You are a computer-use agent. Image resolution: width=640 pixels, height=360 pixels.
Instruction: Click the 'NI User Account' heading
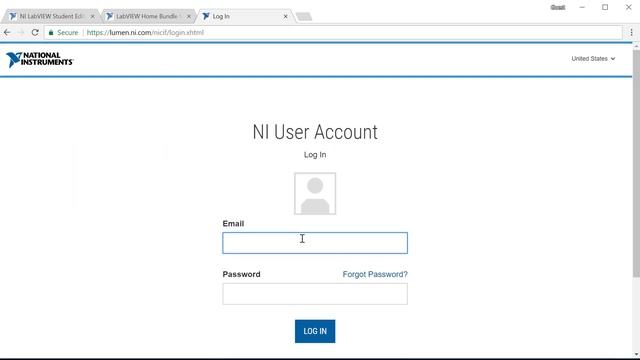[x=315, y=132]
